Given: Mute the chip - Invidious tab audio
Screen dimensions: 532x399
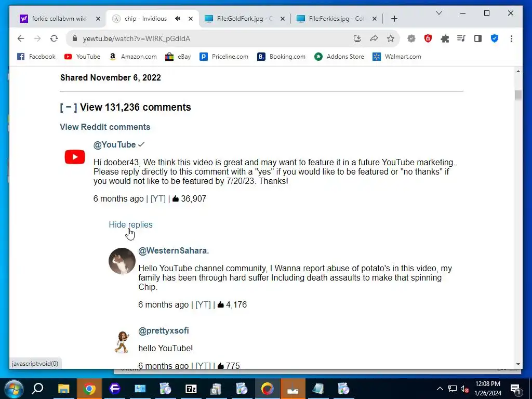Looking at the screenshot, I should [178, 19].
